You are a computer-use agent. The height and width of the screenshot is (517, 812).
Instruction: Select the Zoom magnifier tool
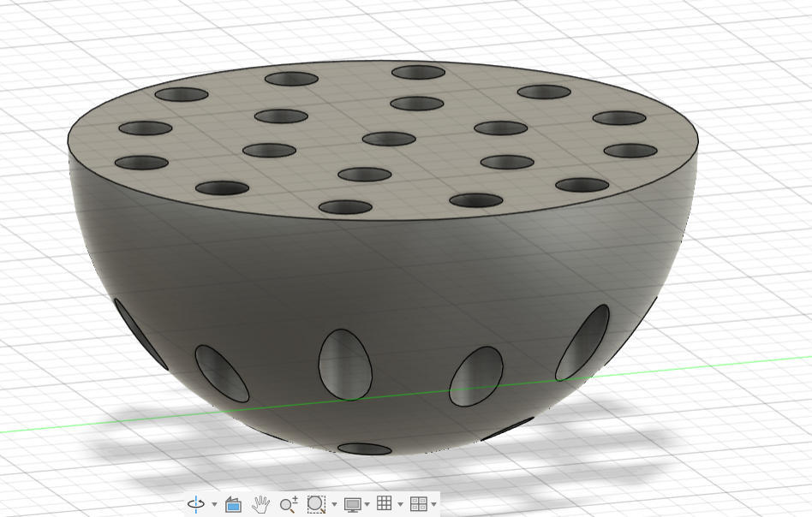(x=289, y=504)
